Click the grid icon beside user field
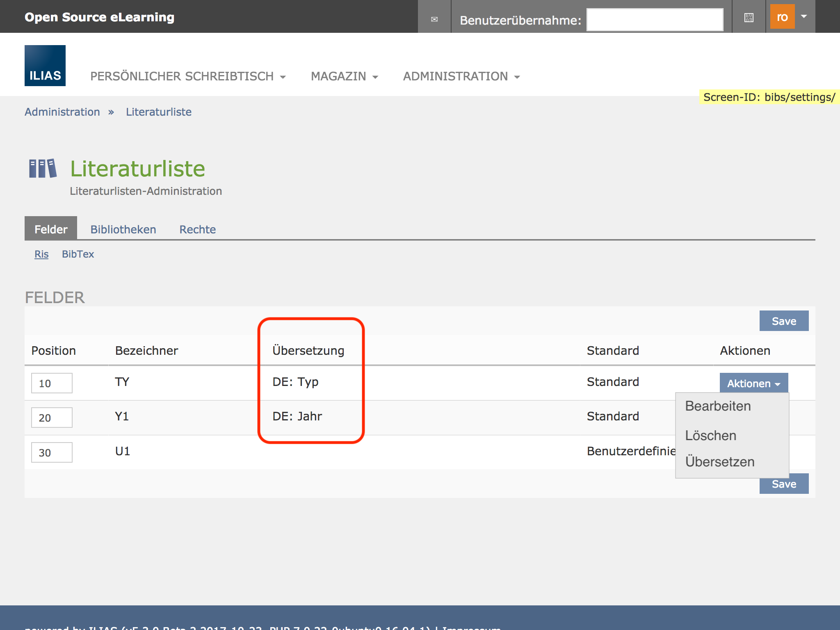The height and width of the screenshot is (630, 840). (749, 17)
